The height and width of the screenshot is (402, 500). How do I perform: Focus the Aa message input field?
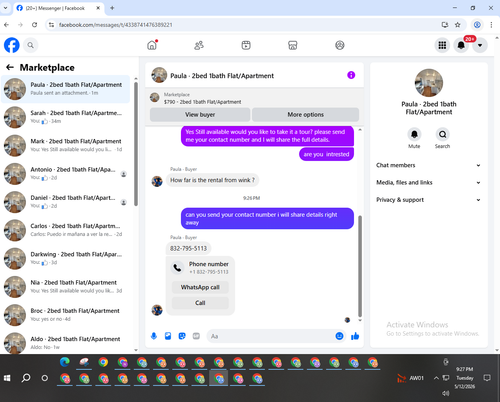tap(272, 336)
